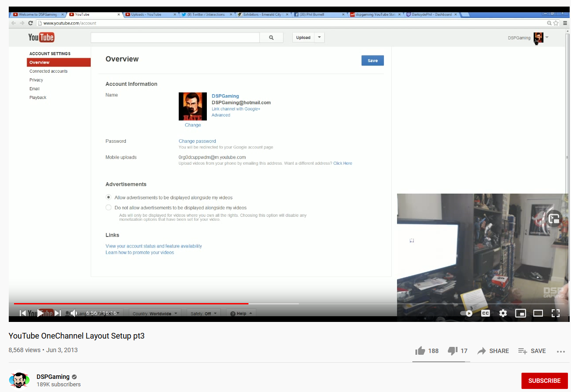This screenshot has height=392, width=571.
Task: Click the picture-in-picture overlay icon on the webcam
Action: [x=554, y=219]
